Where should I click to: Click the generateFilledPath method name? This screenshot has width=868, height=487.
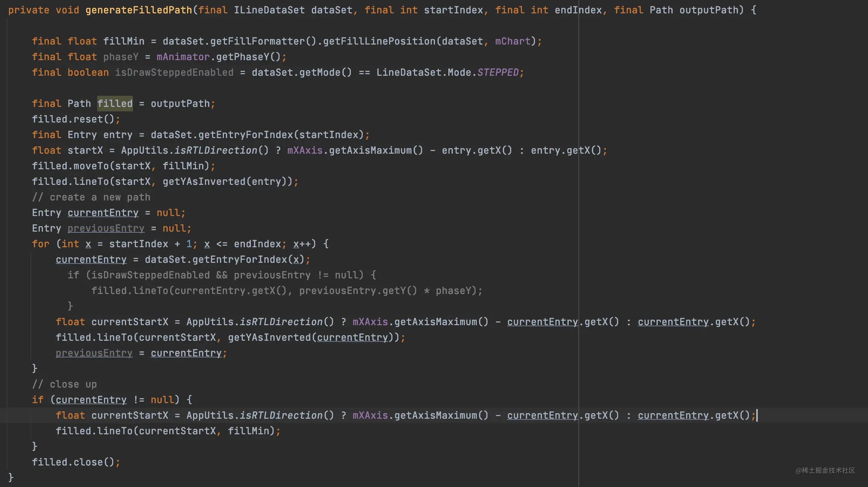138,10
